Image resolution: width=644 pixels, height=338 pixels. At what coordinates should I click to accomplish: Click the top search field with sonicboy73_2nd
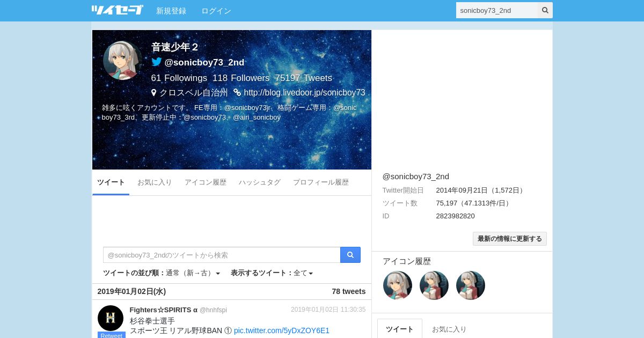tap(497, 10)
